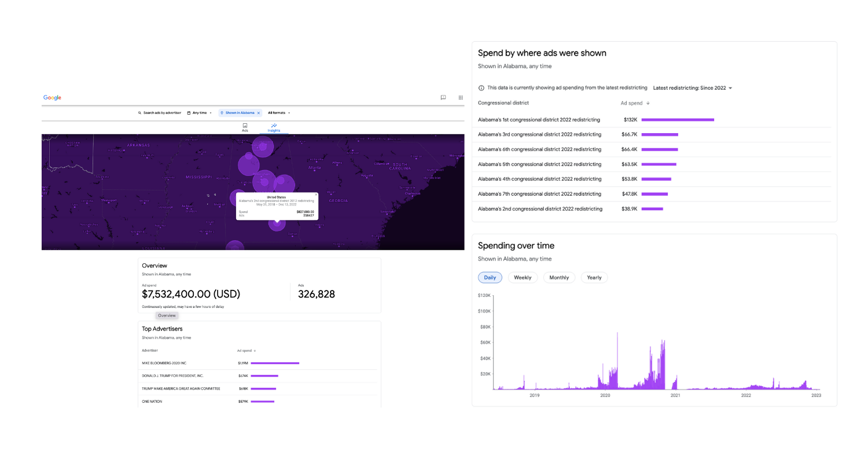The image size is (868, 463).
Task: Select Alabama's 2nd congressional district row
Action: point(654,209)
